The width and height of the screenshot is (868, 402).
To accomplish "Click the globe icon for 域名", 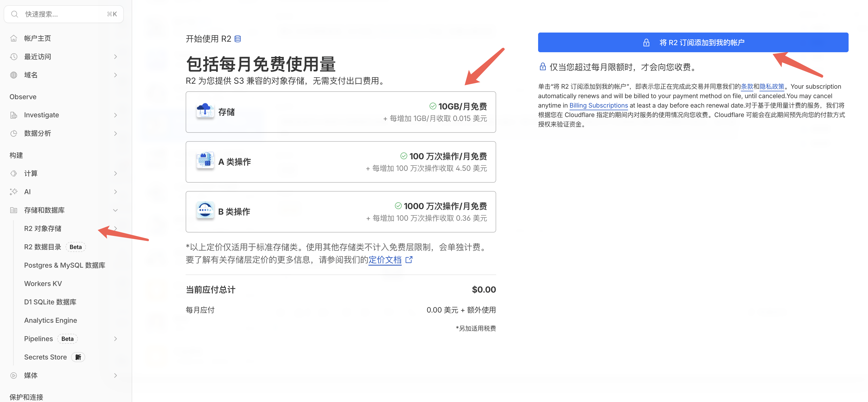I will pos(13,75).
